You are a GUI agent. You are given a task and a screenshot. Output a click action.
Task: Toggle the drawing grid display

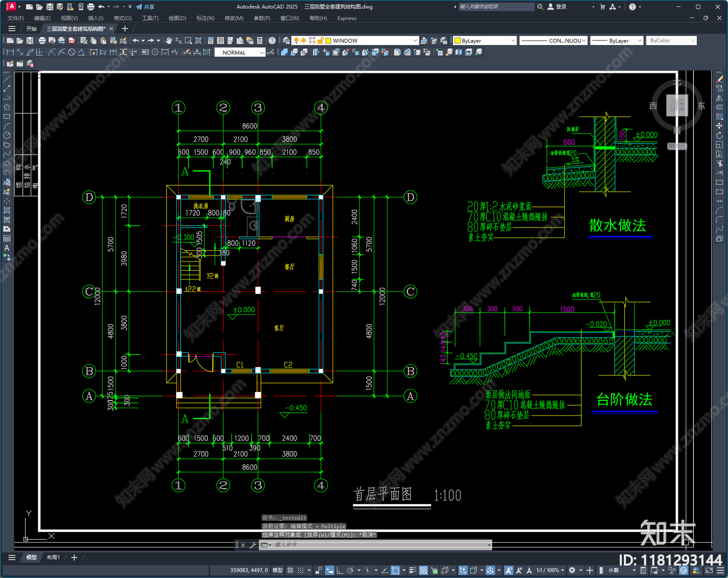coord(290,570)
